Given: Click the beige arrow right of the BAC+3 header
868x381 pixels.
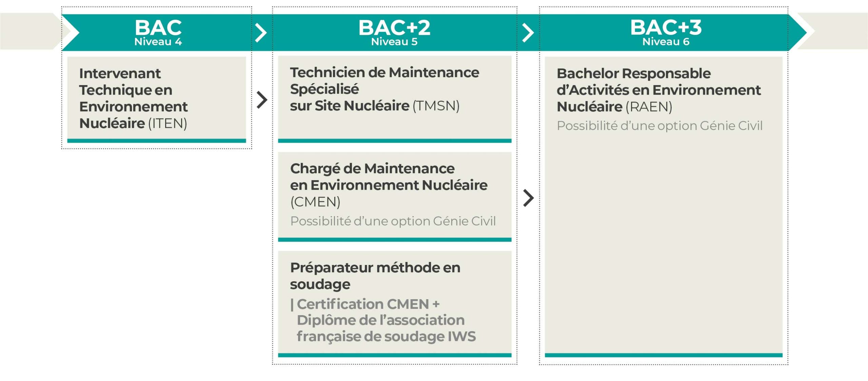Looking at the screenshot, I should (832, 31).
